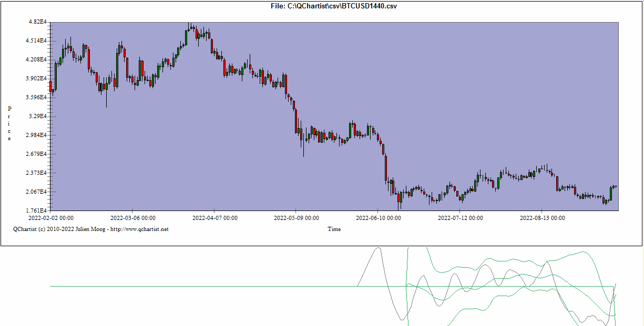Viewport: 644px width, 326px height.
Task: Click the 2.067E4 price axis label
Action: [x=37, y=192]
